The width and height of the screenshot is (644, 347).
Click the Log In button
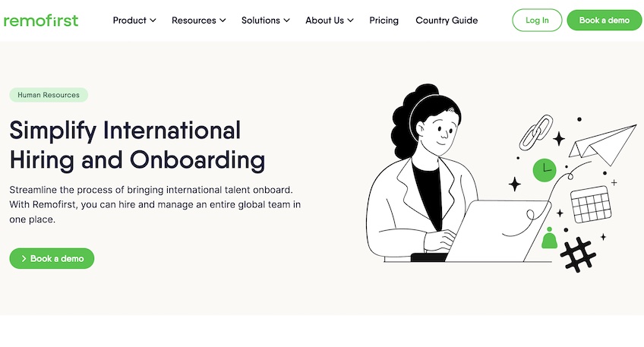tap(537, 21)
